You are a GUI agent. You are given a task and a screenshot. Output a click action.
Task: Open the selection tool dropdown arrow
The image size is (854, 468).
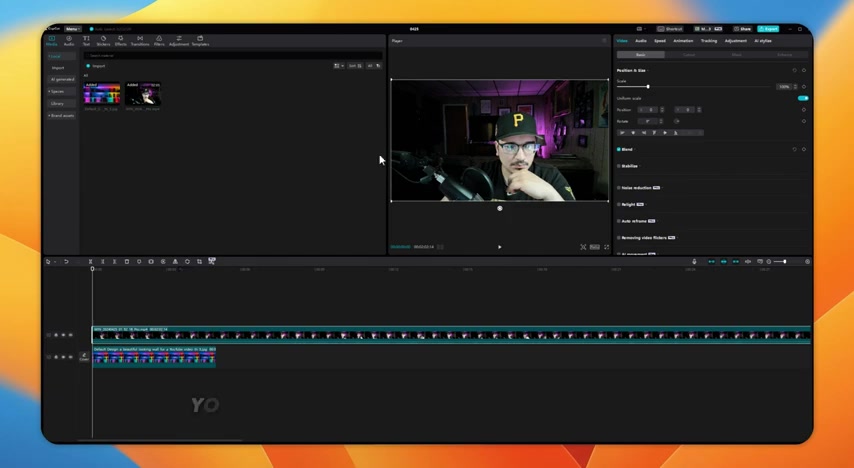pos(54,262)
